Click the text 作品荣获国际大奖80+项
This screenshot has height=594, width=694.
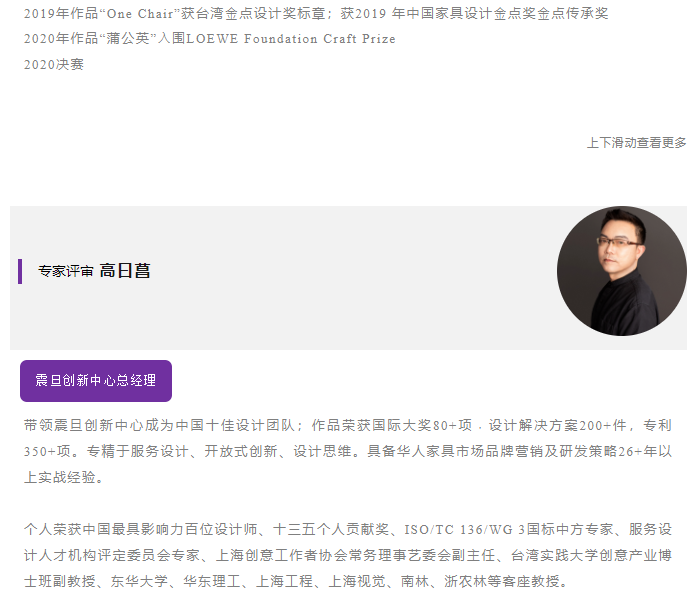[x=392, y=425]
